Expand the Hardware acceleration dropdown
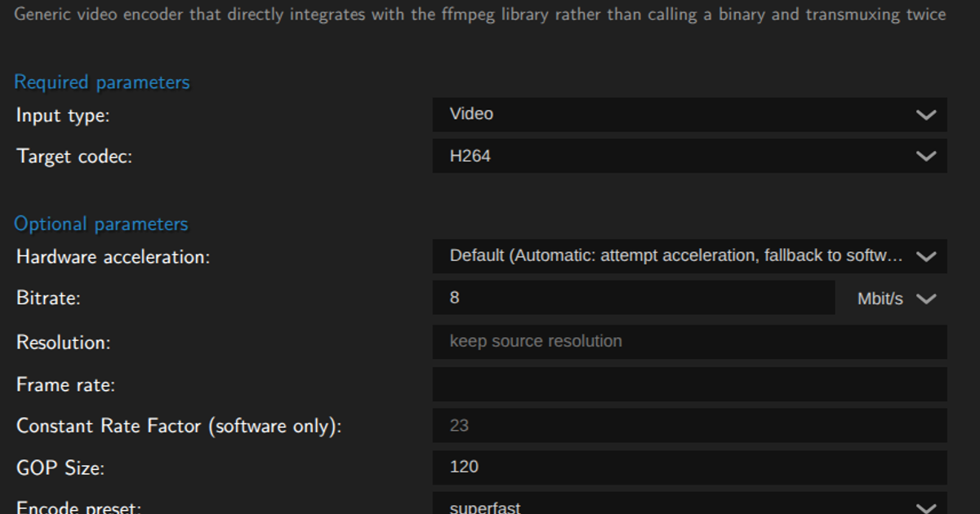Image resolution: width=980 pixels, height=514 pixels. [x=689, y=255]
